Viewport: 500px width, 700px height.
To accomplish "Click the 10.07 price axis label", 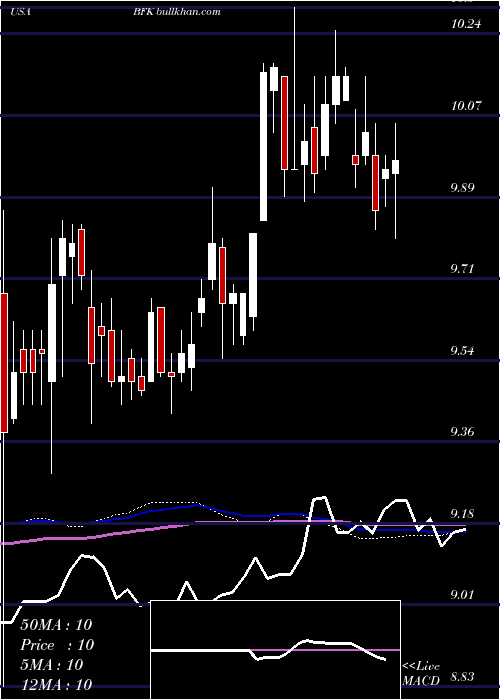I will [467, 106].
